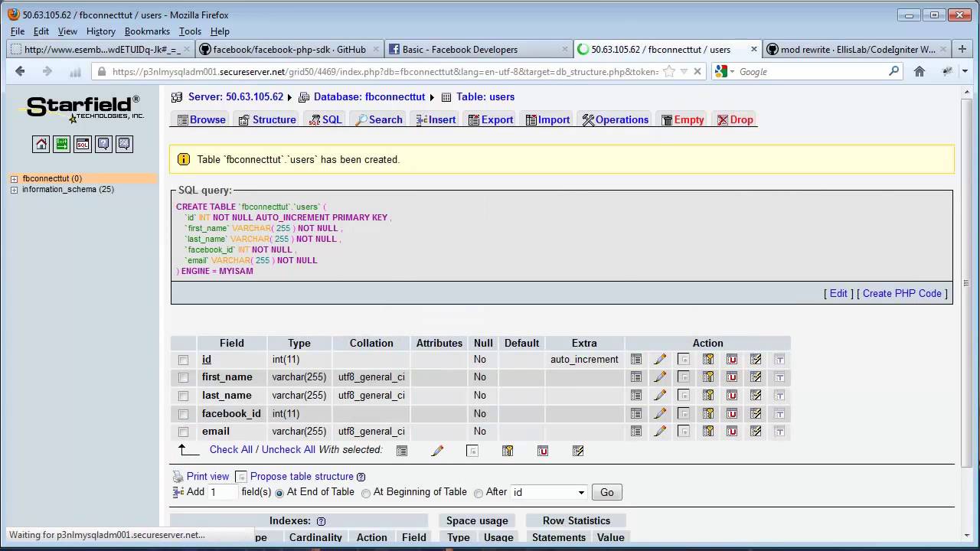Screen dimensions: 980x551
Task: Edit the first_name field with pencil icon
Action: click(x=660, y=377)
